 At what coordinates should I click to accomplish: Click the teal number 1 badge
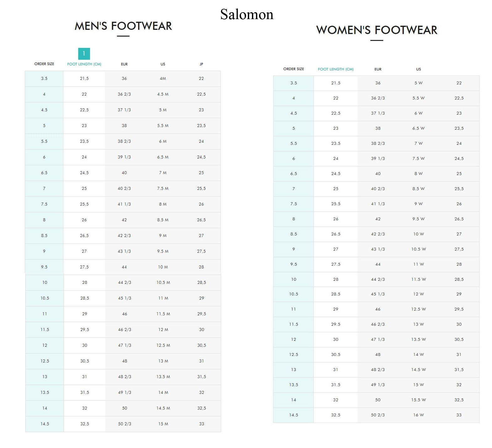pos(84,54)
